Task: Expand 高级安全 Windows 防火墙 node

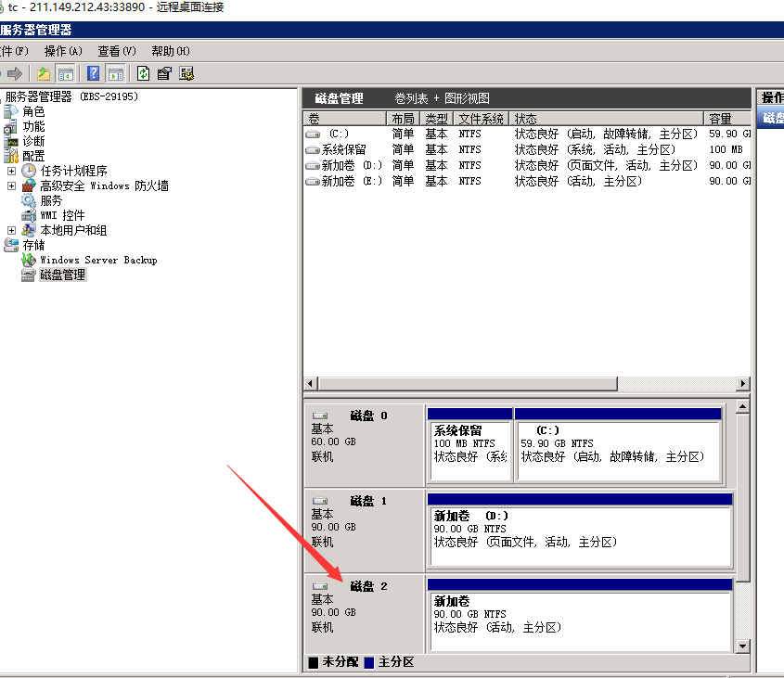Action: coord(11,185)
